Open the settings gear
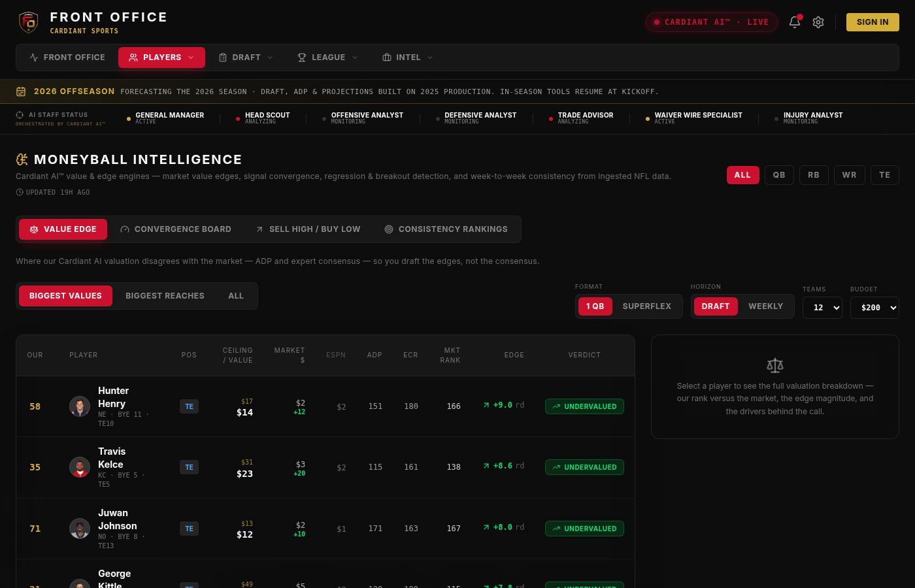The width and height of the screenshot is (915, 588). pos(818,22)
